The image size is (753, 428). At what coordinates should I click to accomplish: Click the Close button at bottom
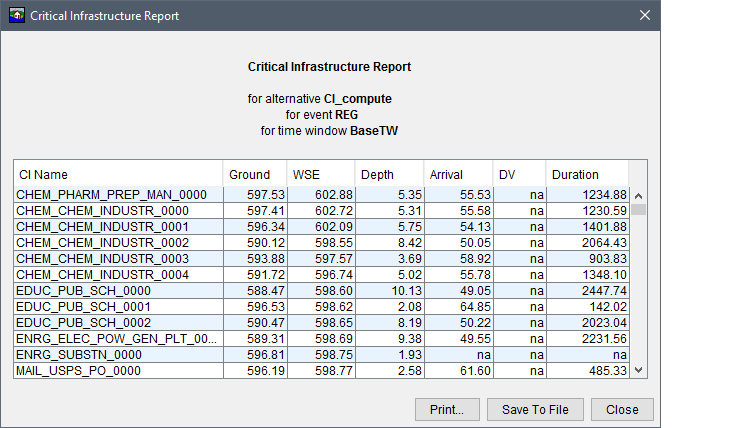[x=621, y=409]
